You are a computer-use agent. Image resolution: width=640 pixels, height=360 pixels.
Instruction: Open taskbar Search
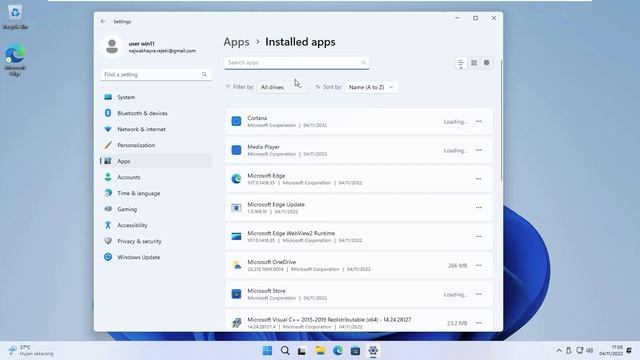[285, 351]
